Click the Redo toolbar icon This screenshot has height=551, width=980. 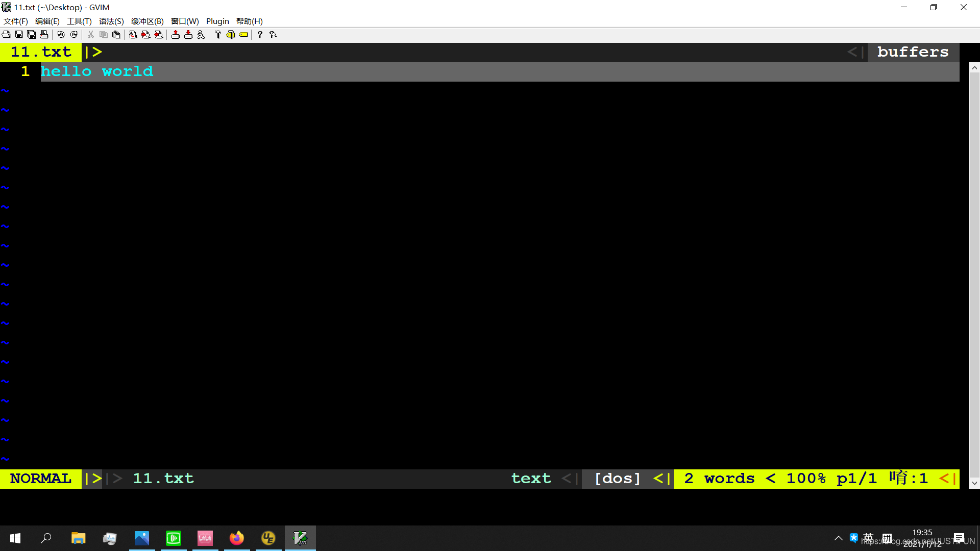[74, 35]
